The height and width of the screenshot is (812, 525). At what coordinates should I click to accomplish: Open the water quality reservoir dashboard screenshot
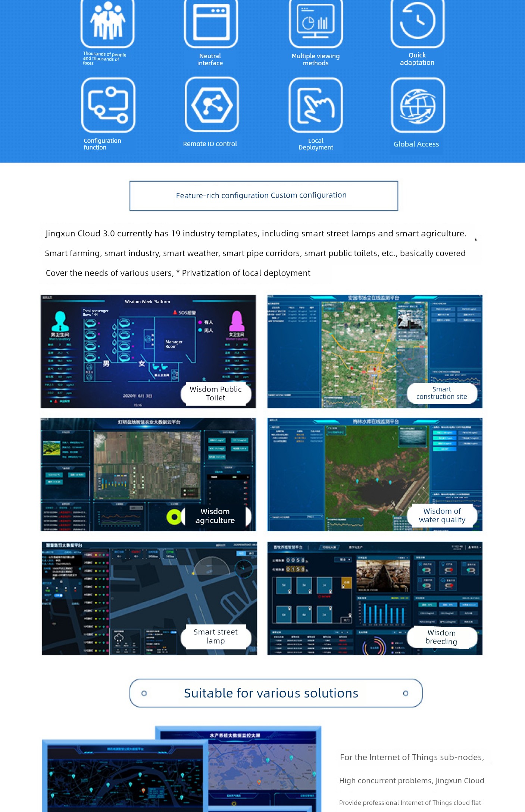pyautogui.click(x=375, y=474)
